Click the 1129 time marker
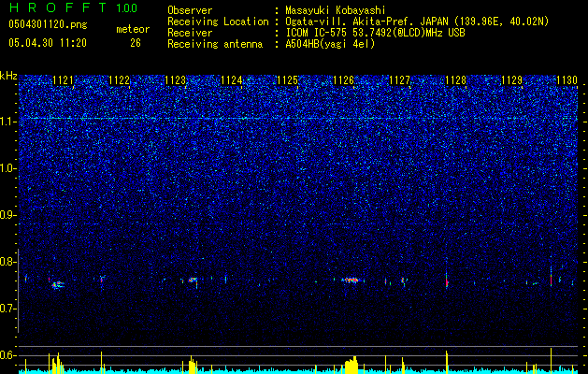Screen dimensions: 588x374 pyautogui.click(x=512, y=80)
